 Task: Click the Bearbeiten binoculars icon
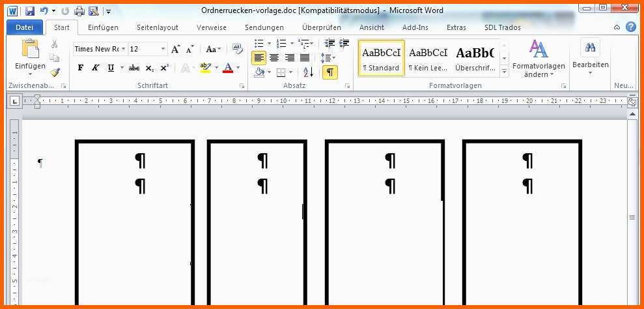(x=591, y=48)
